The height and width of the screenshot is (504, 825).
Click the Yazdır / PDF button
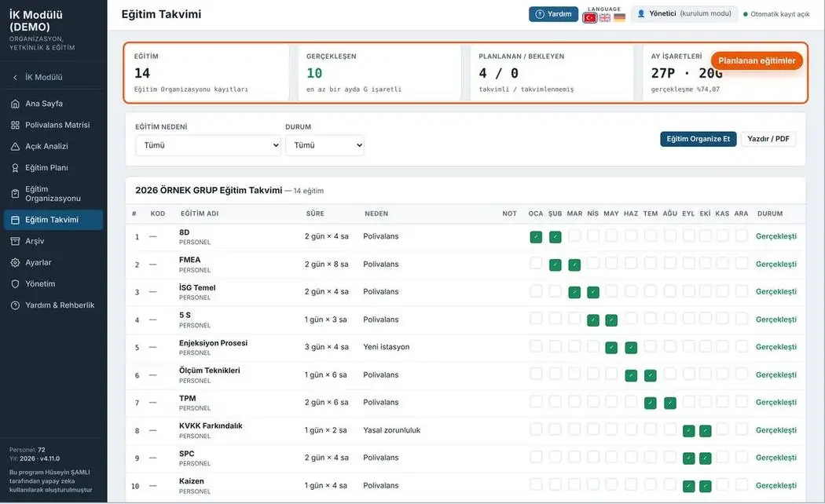pos(768,139)
